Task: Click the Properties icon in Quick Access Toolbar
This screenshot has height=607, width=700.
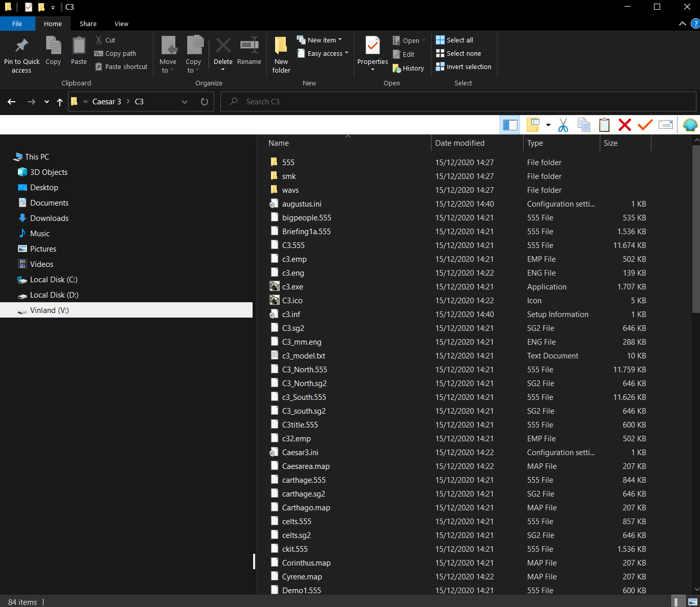Action: tap(29, 7)
